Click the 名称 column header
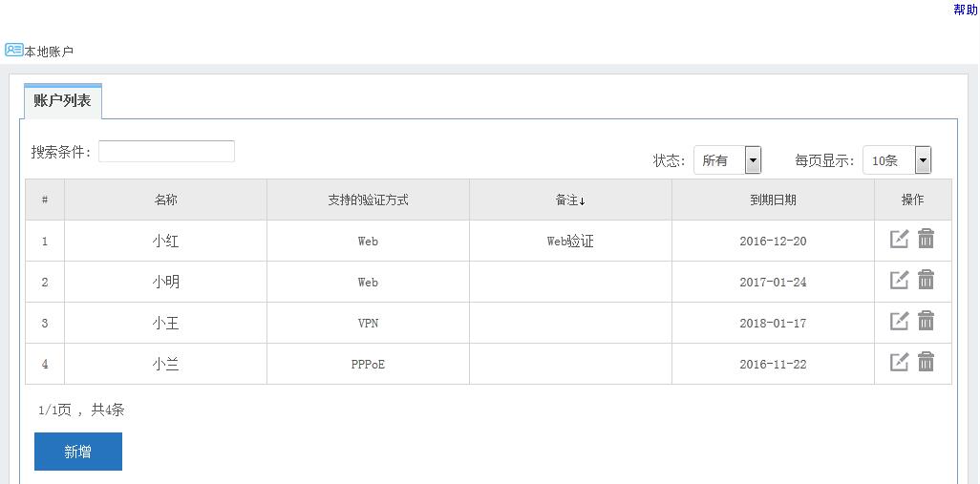The image size is (980, 484). tap(165, 200)
